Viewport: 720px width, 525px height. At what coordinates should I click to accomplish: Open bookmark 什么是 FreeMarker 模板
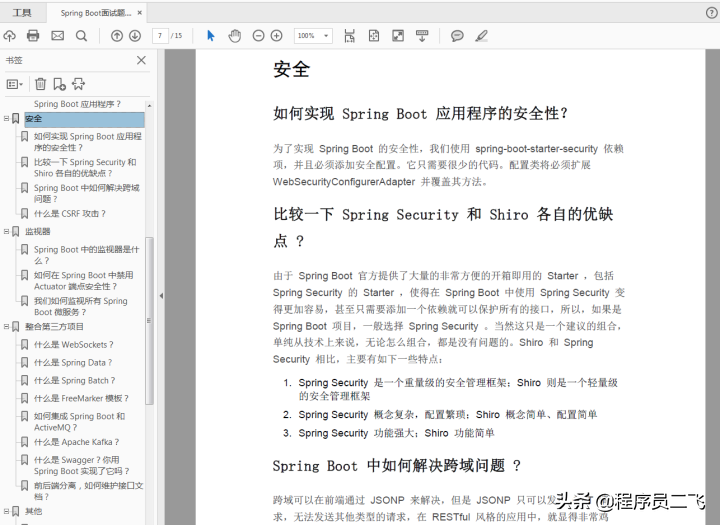pos(81,398)
